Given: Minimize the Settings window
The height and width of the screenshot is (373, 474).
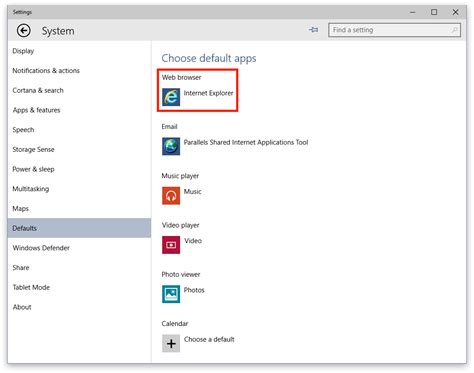Looking at the screenshot, I should pyautogui.click(x=413, y=12).
